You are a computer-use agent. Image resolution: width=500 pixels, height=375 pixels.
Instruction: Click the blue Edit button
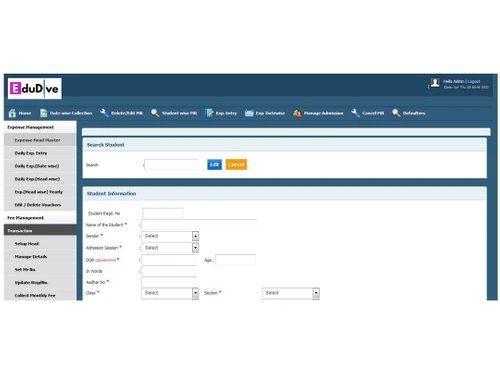[x=214, y=165]
